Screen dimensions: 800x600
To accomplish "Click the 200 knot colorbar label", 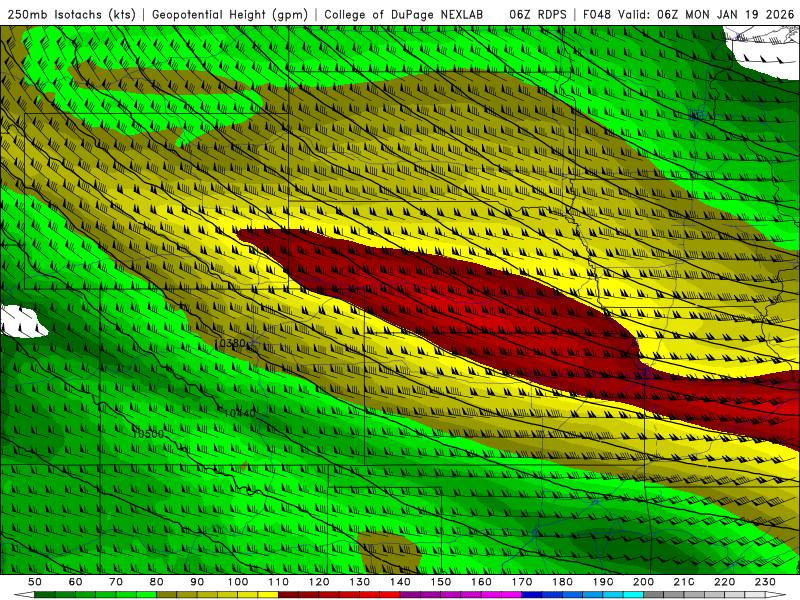I will (643, 582).
